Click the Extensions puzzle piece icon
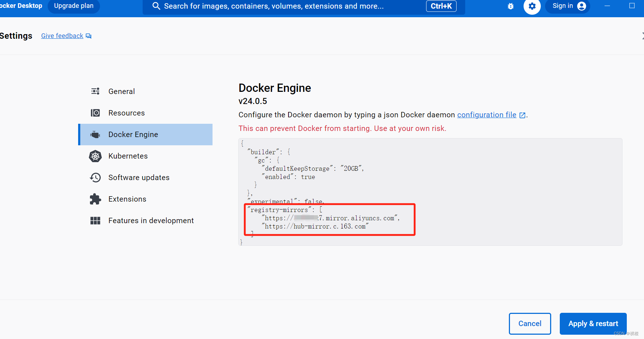The image size is (644, 339). tap(95, 199)
